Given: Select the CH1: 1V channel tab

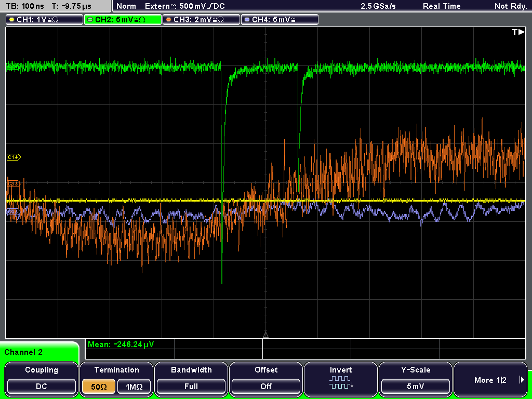Looking at the screenshot, I should coord(45,20).
